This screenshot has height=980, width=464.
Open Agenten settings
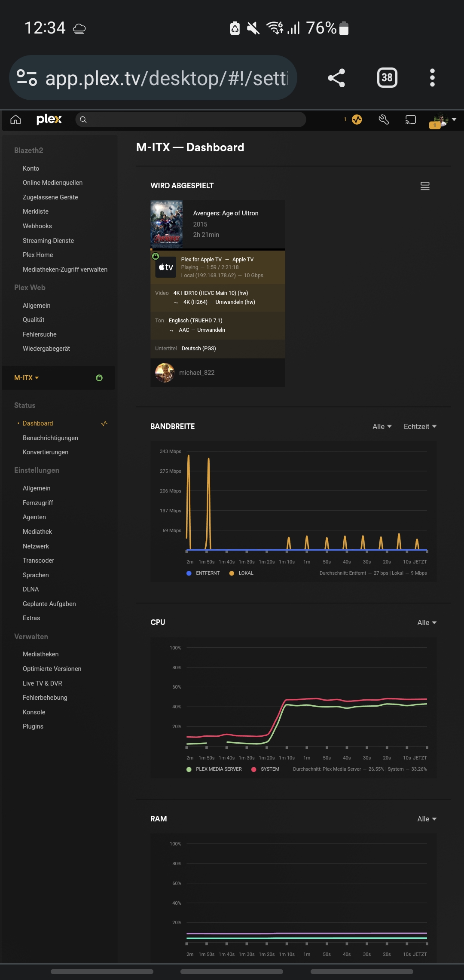click(x=34, y=517)
